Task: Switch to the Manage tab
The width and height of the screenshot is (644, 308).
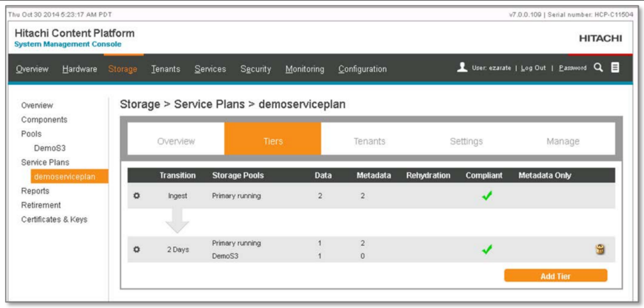Action: tap(563, 141)
